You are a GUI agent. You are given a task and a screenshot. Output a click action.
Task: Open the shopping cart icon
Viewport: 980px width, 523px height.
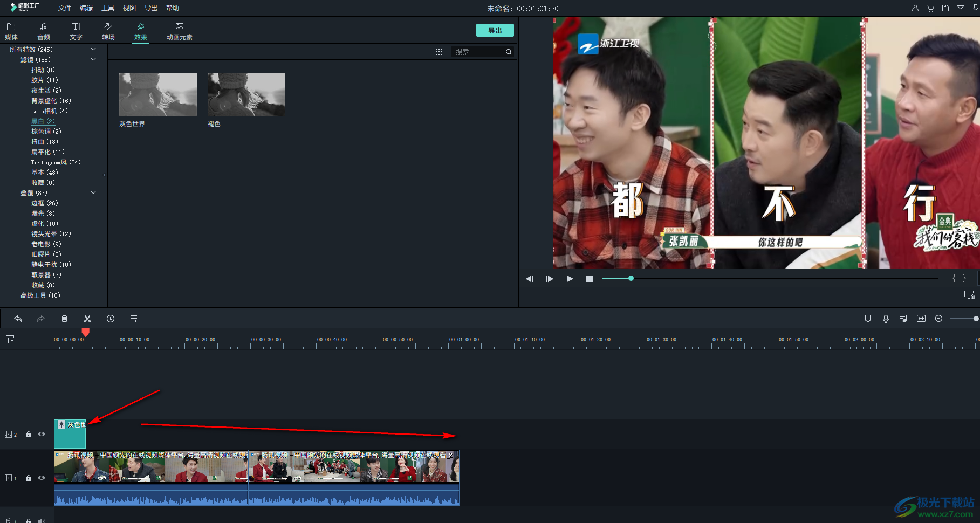pyautogui.click(x=930, y=8)
